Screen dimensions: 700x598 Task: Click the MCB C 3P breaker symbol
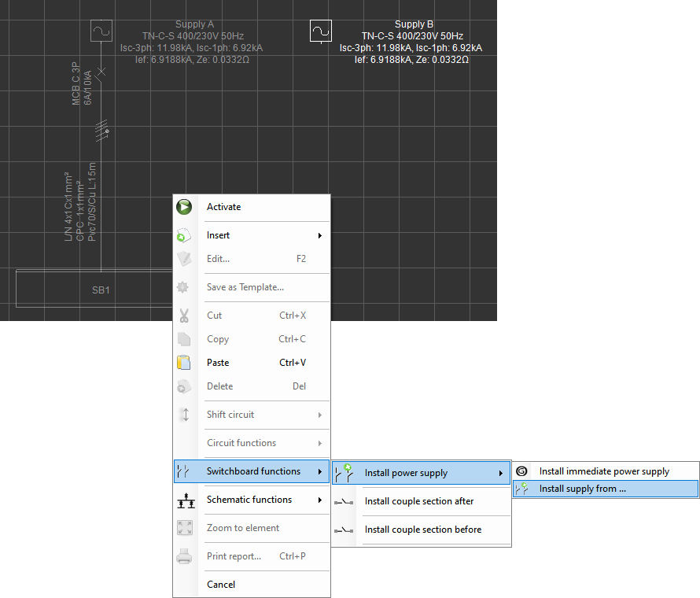(x=101, y=71)
